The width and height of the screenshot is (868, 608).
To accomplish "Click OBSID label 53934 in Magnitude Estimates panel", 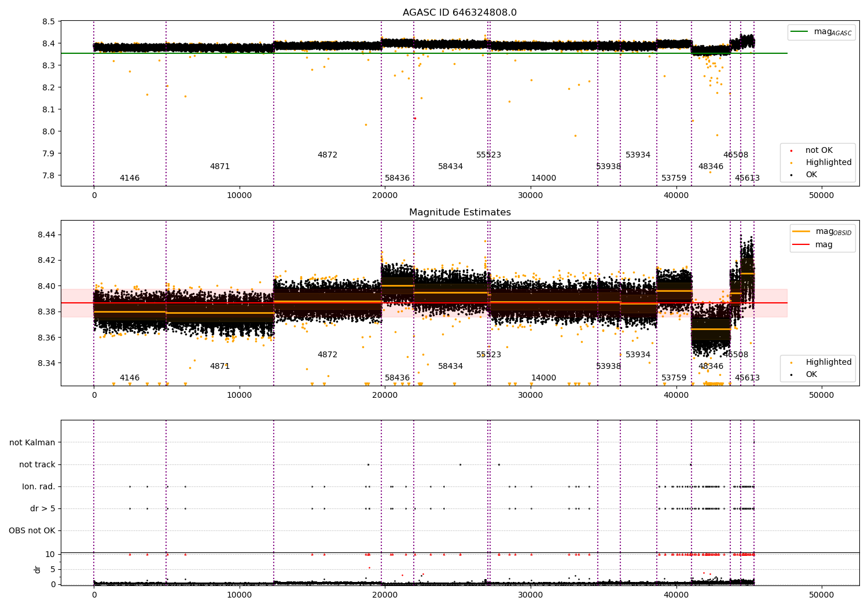I will coord(638,355).
